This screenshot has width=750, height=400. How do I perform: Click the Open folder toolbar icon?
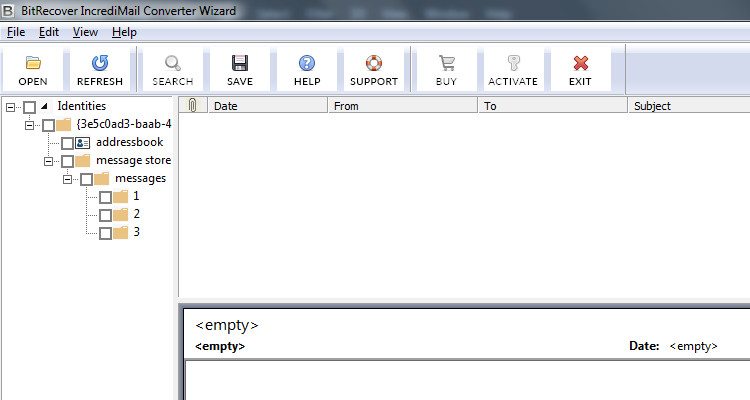tap(33, 63)
